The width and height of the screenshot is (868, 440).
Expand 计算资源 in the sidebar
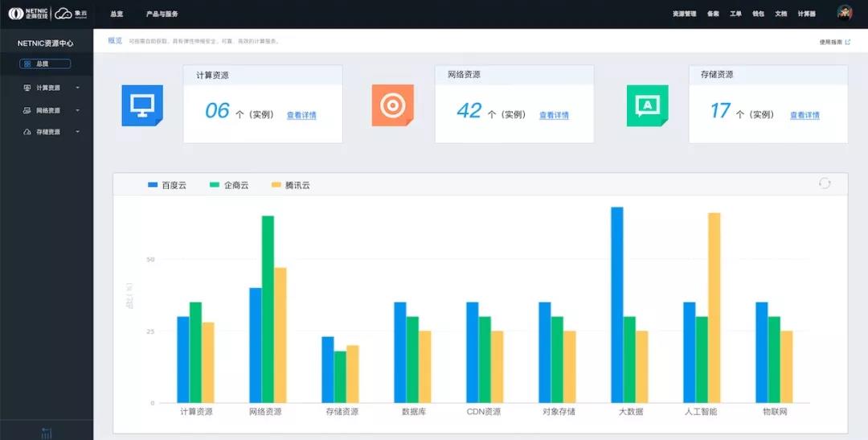48,88
